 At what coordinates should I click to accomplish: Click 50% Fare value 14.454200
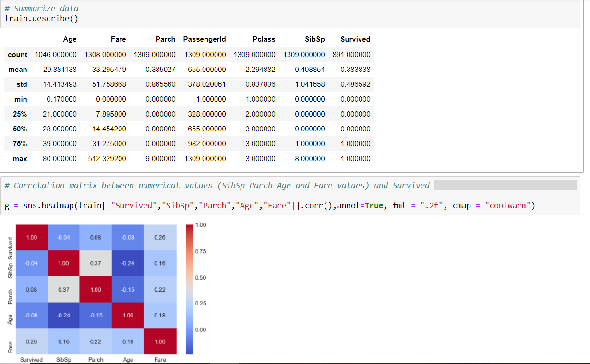109,129
